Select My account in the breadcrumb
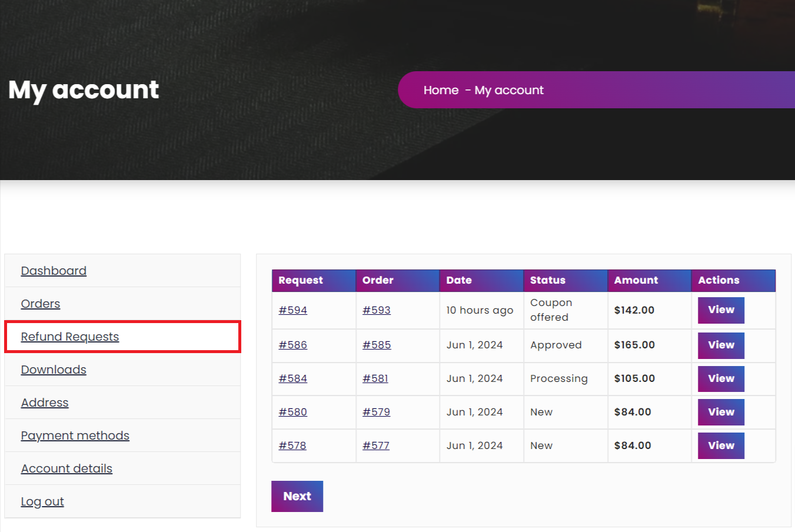This screenshot has height=532, width=795. tap(508, 89)
